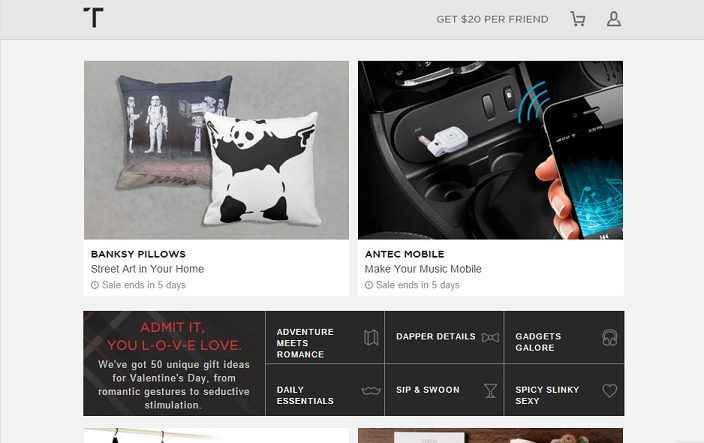Click the Touch of Modern T logo
Image resolution: width=704 pixels, height=443 pixels.
click(x=93, y=18)
